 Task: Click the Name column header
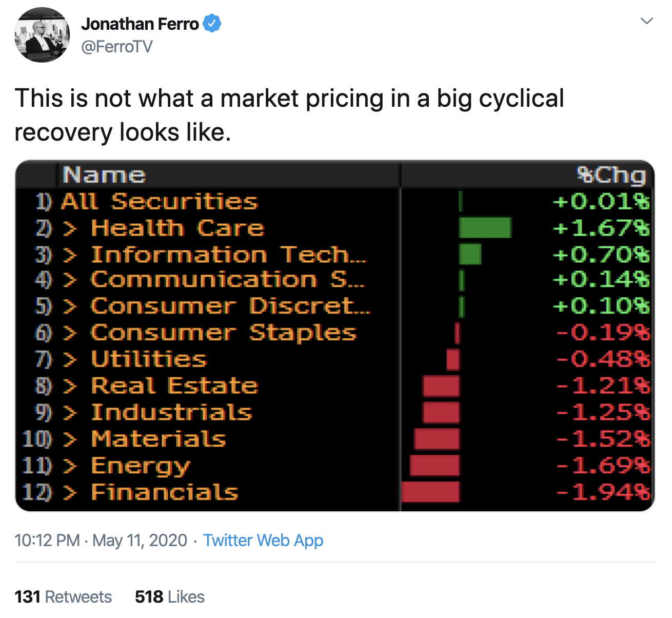point(104,175)
